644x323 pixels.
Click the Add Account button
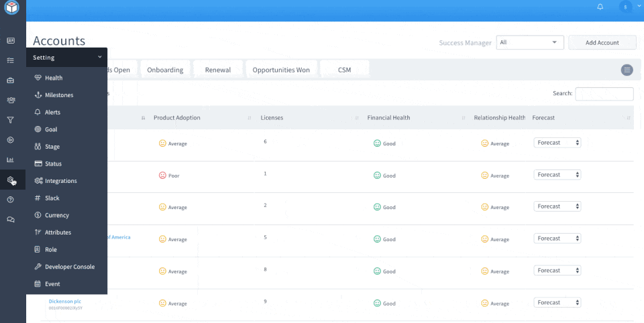point(602,43)
